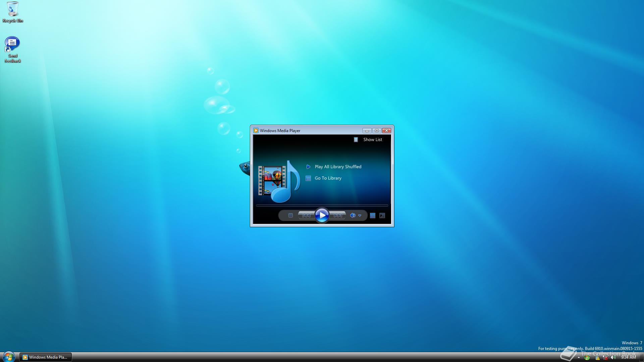This screenshot has width=644, height=362.
Task: Close the Windows Media Player window
Action: (386, 131)
